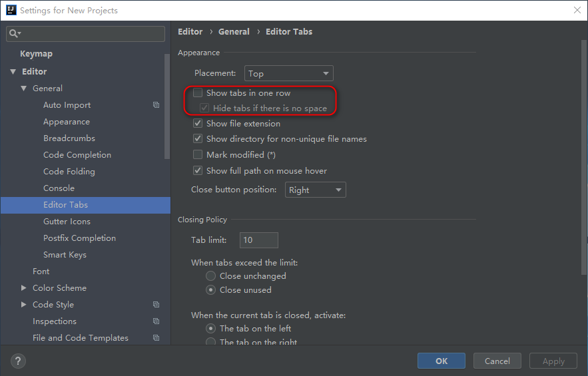Image resolution: width=588 pixels, height=376 pixels.
Task: Click Color Scheme in the tree
Action: 59,288
